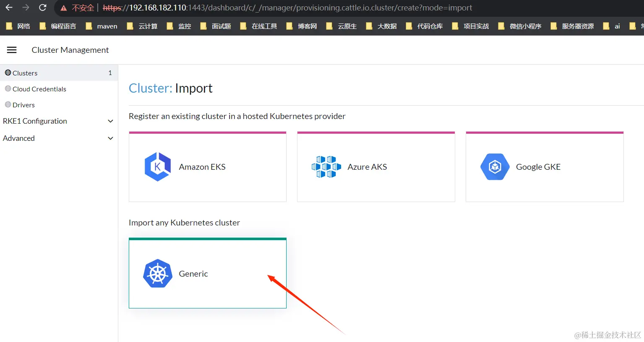Click the 'Cluster: Import' page heading
The width and height of the screenshot is (644, 342).
170,88
